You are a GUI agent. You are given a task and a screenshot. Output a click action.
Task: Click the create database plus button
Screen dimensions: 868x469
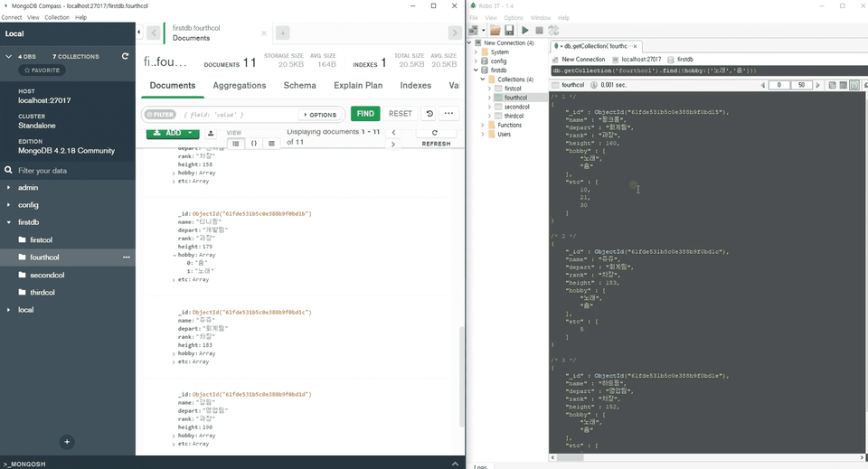pyautogui.click(x=67, y=442)
